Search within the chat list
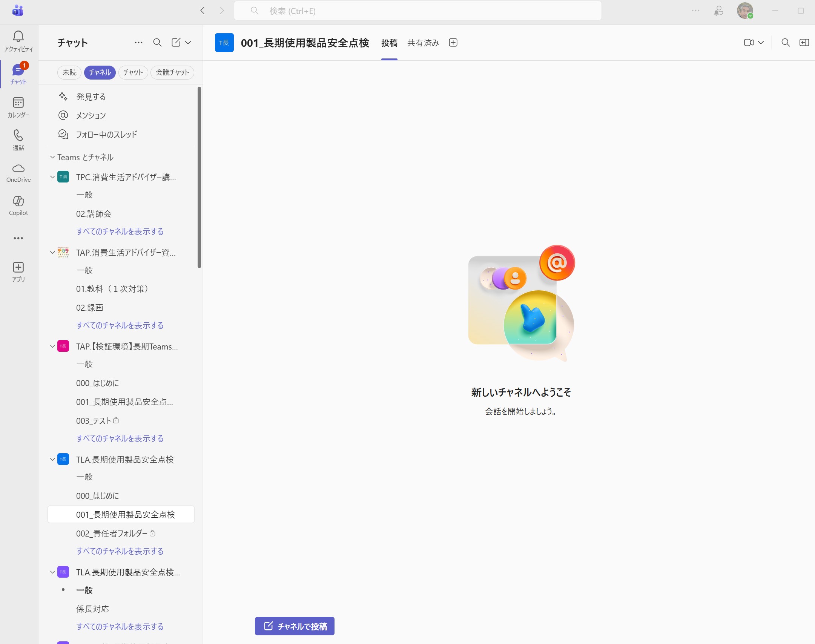 (157, 43)
